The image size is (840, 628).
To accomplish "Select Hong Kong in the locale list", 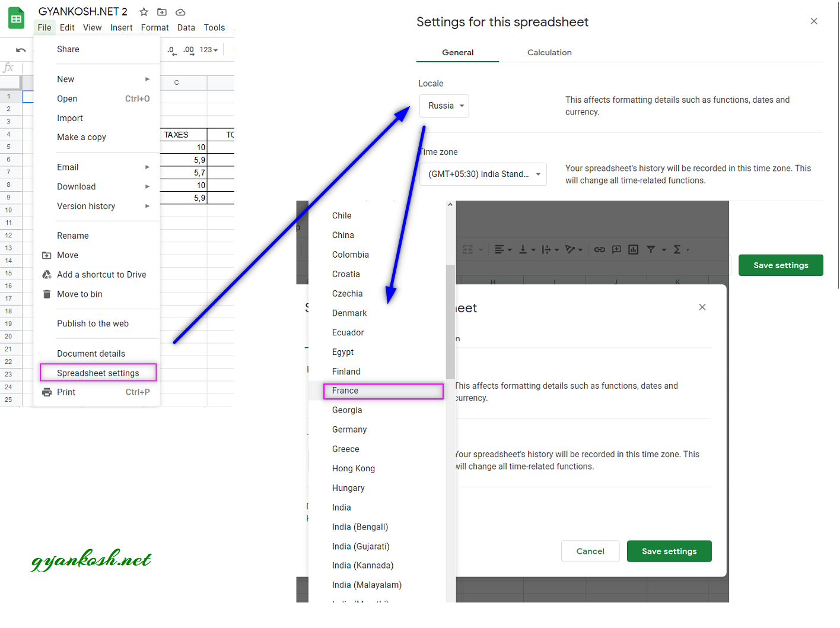I will 377,468.
